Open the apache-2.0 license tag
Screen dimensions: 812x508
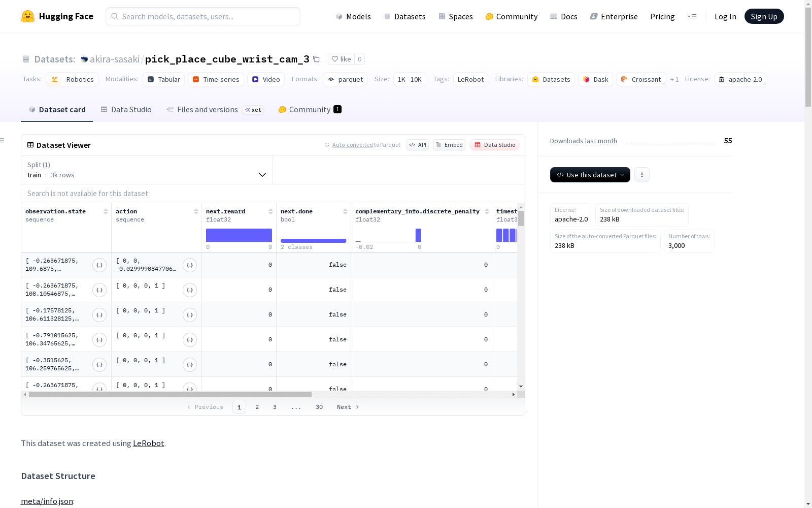[x=740, y=79]
